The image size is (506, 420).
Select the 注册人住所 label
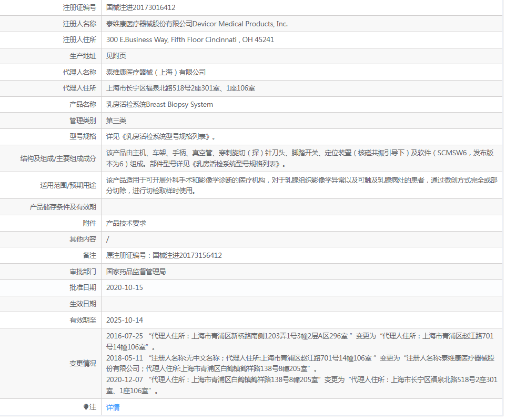(79, 39)
